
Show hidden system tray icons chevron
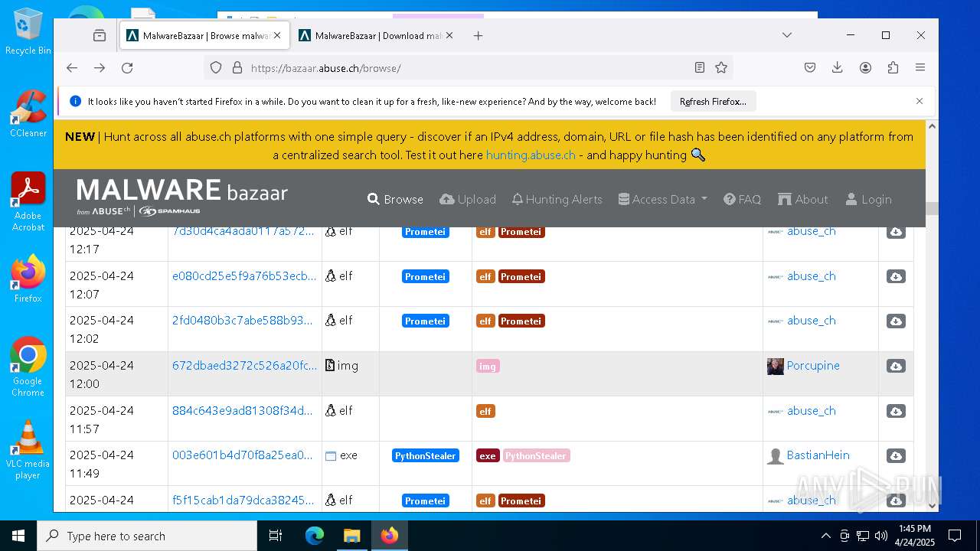click(825, 536)
